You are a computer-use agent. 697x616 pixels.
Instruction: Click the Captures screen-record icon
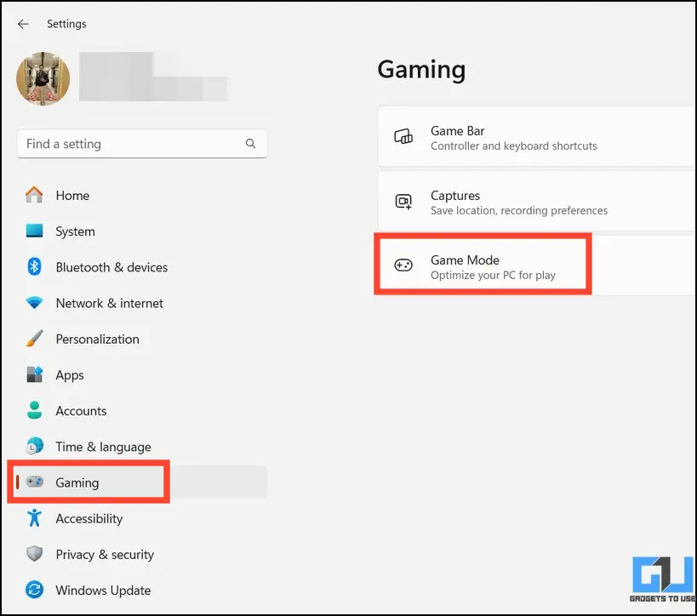click(403, 202)
